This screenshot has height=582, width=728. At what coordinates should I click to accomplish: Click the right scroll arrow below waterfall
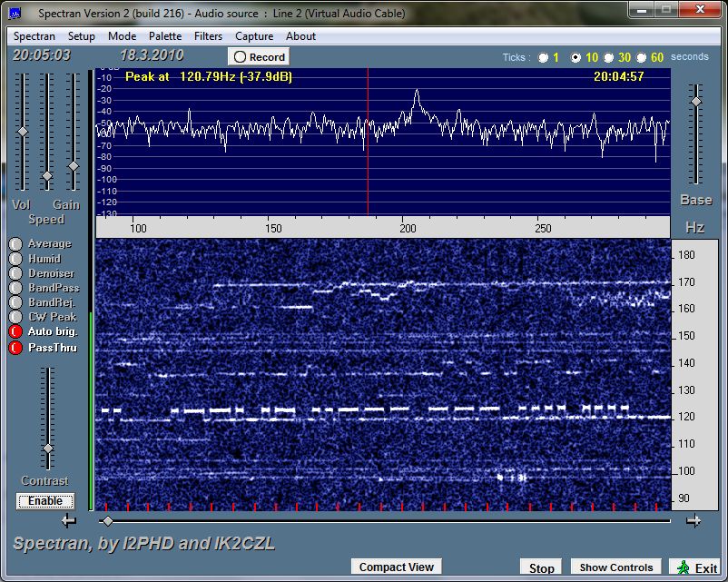[694, 520]
